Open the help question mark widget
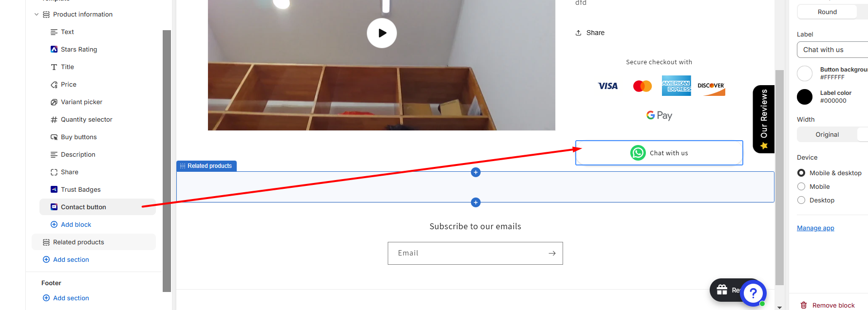The width and height of the screenshot is (868, 310). tap(753, 293)
